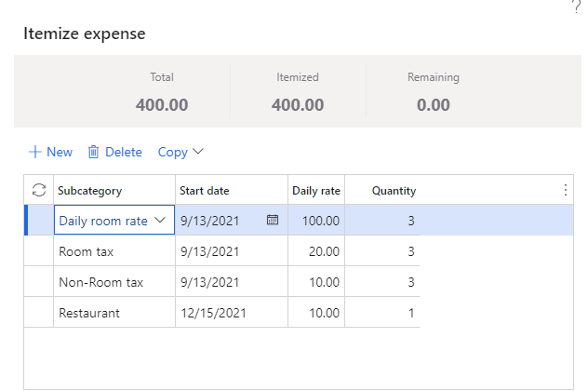Image resolution: width=588 pixels, height=391 pixels.
Task: Delete the selected expense line
Action: (114, 152)
